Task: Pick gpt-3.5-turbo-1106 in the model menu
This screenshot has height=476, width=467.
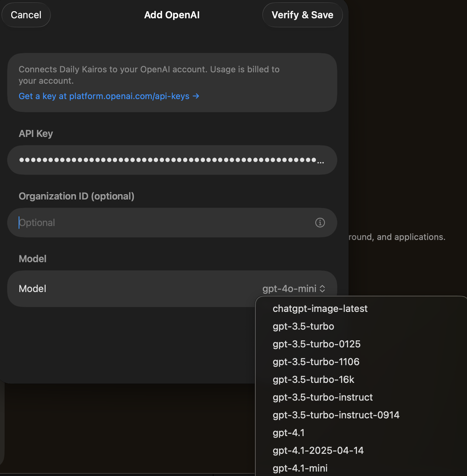Action: coord(316,362)
